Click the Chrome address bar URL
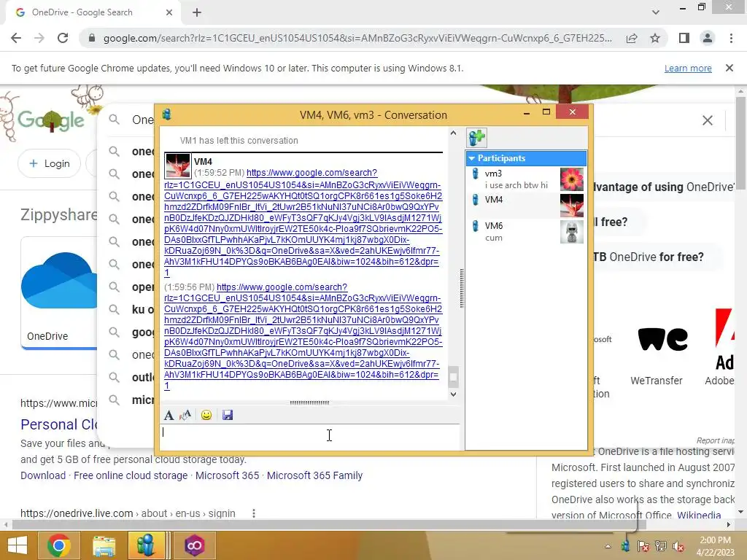The height and width of the screenshot is (560, 747). 357,38
